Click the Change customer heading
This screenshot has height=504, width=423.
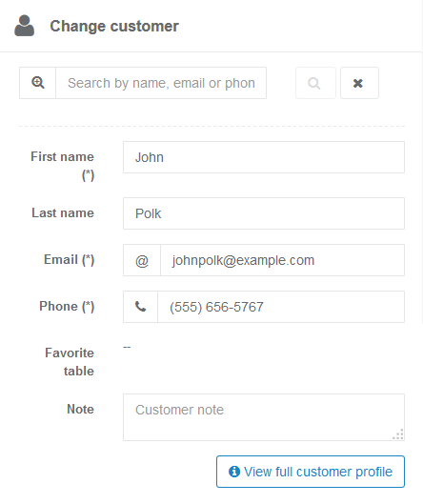114,26
